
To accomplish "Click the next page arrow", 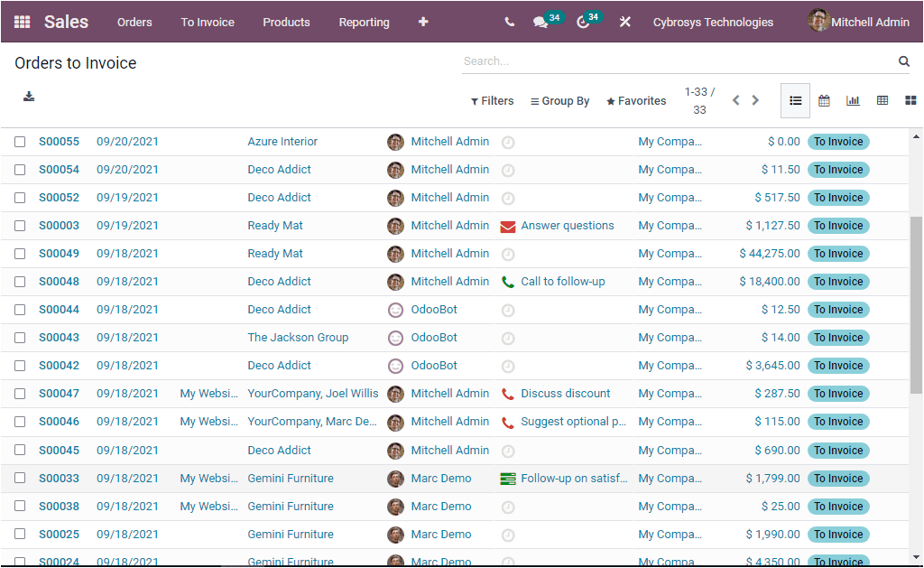I will 755,100.
